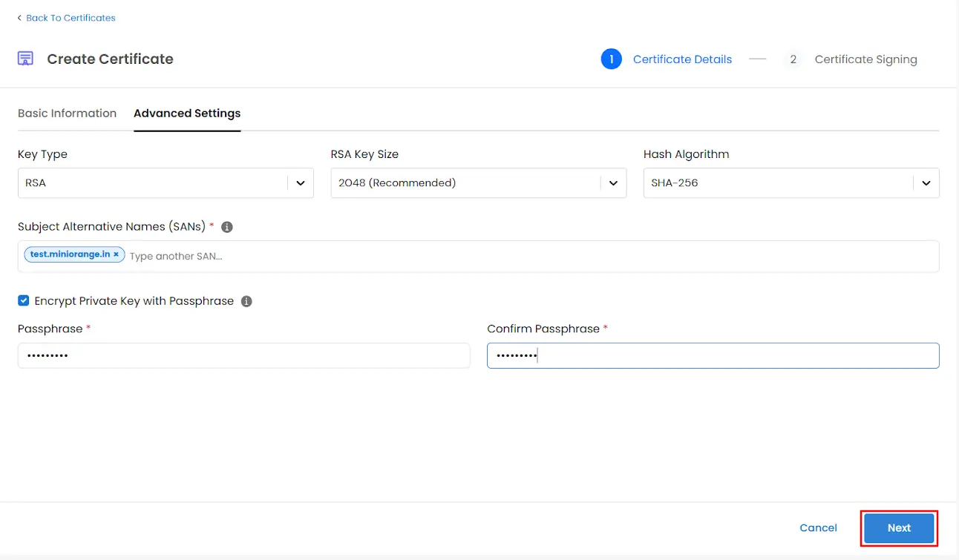Click the step 1 Certificate Details circle
Image resolution: width=959 pixels, height=560 pixels.
pos(611,59)
